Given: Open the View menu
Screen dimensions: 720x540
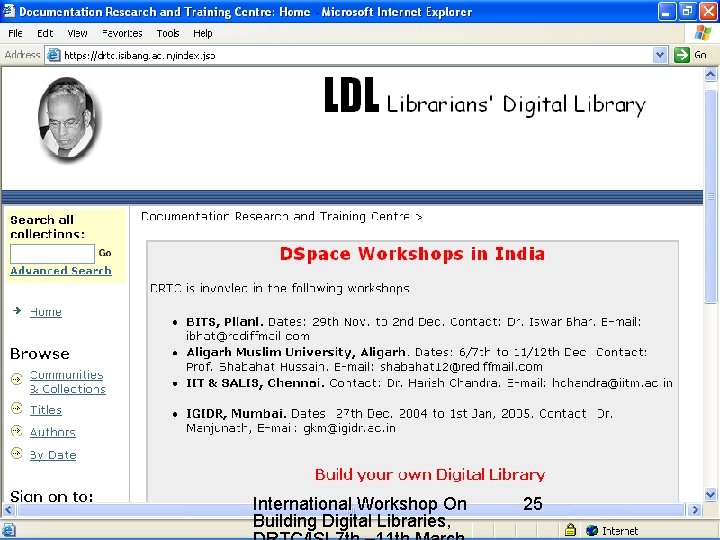Looking at the screenshot, I should [x=77, y=34].
